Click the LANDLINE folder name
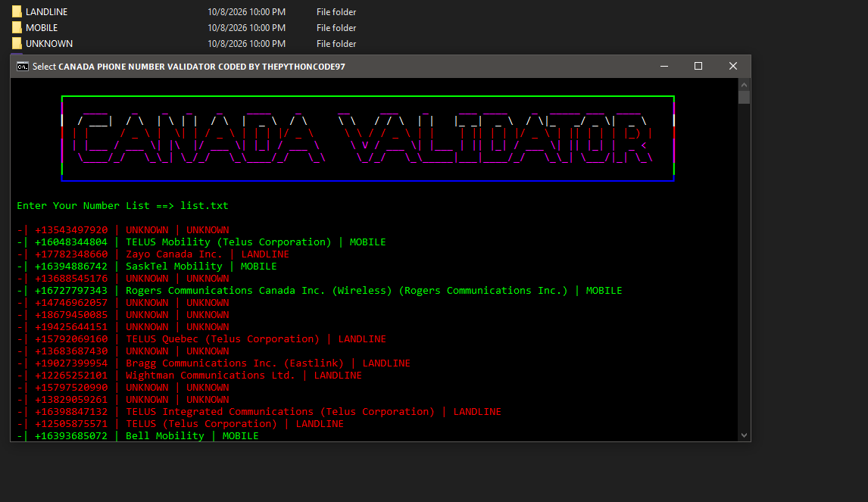The width and height of the screenshot is (868, 502). (46, 11)
